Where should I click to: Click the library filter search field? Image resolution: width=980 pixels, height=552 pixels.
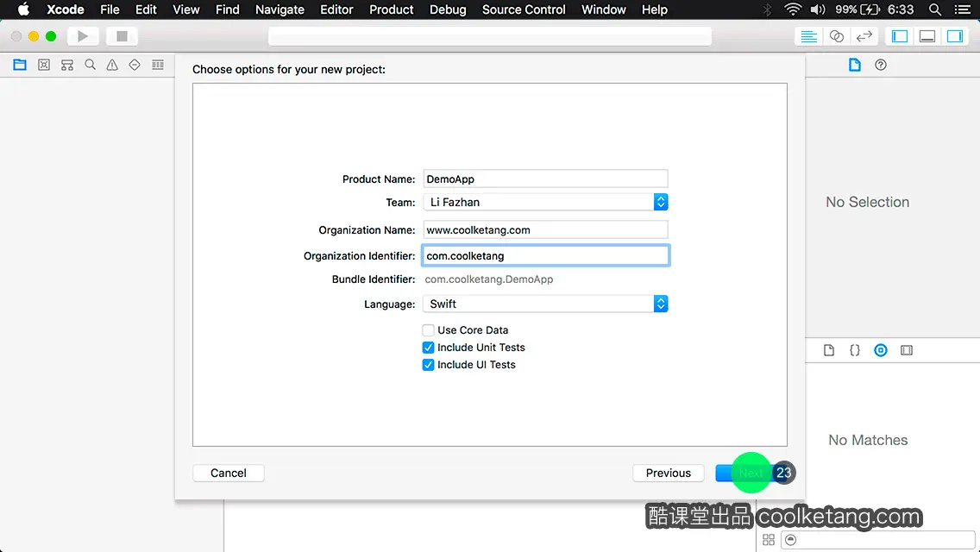click(x=878, y=540)
